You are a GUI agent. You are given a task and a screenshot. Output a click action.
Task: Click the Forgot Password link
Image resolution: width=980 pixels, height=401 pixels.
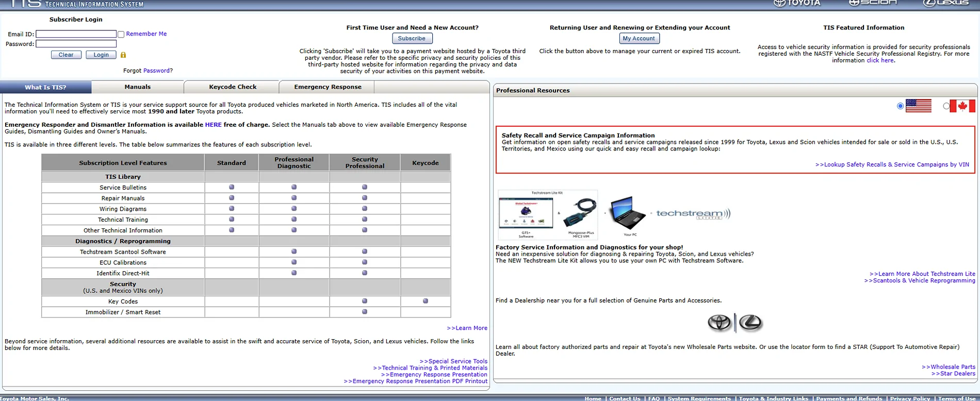[156, 71]
